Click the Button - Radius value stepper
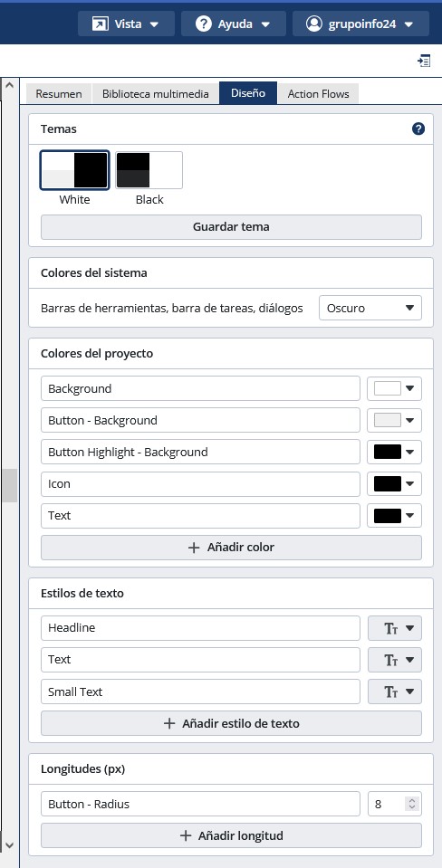442x868 pixels. click(411, 804)
